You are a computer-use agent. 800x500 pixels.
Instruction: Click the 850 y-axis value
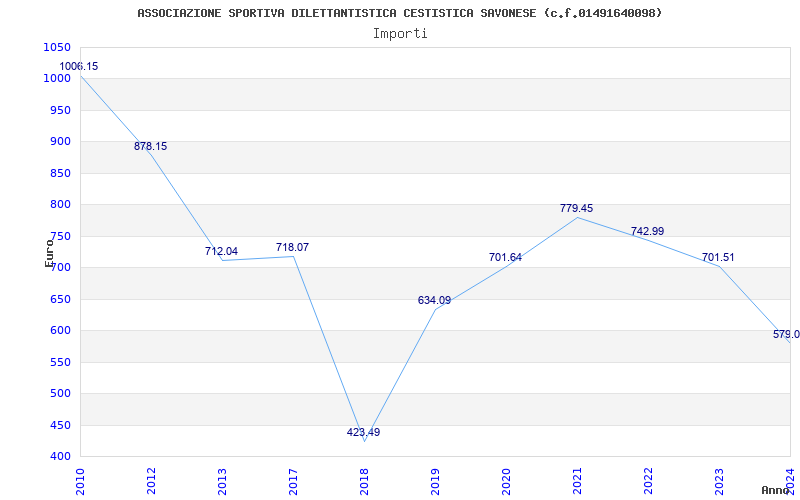click(x=60, y=173)
